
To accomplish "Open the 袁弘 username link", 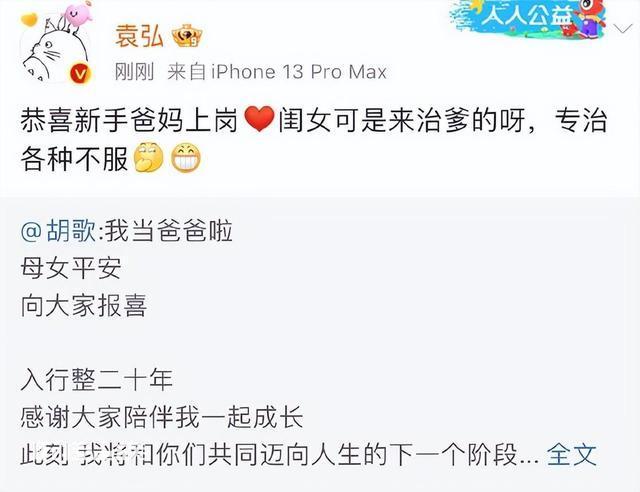I will (x=139, y=36).
